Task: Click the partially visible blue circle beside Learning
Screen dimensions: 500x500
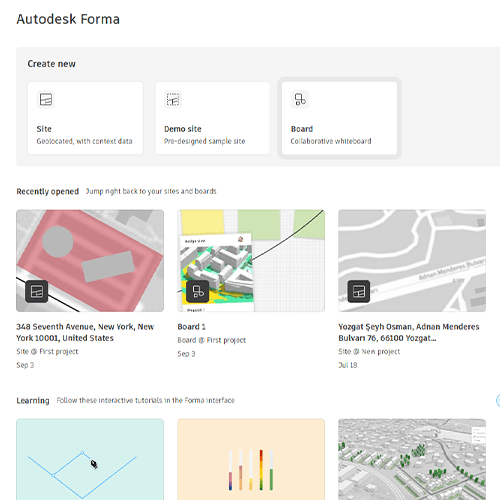Action: (x=498, y=400)
